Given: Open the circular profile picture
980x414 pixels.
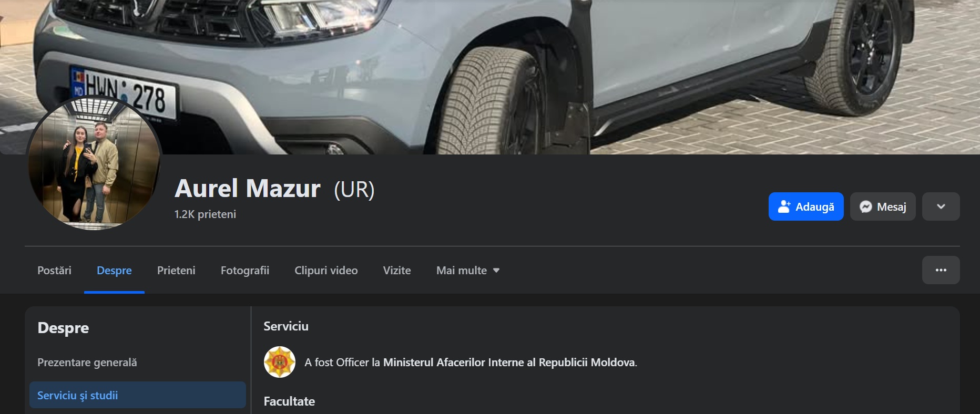Looking at the screenshot, I should click(x=94, y=163).
